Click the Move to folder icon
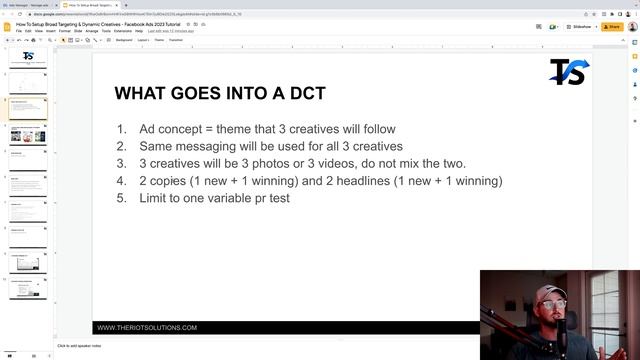 [x=196, y=24]
